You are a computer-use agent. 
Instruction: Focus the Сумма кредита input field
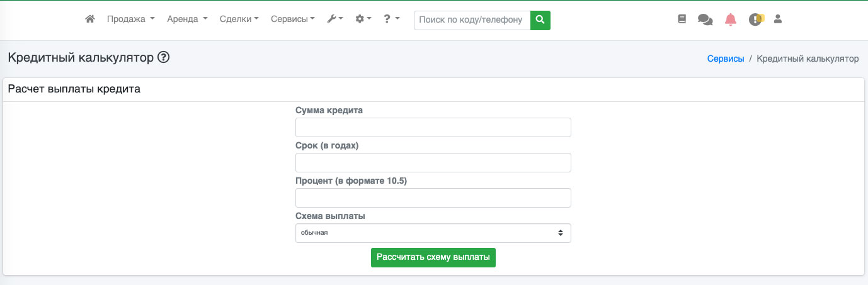click(433, 127)
